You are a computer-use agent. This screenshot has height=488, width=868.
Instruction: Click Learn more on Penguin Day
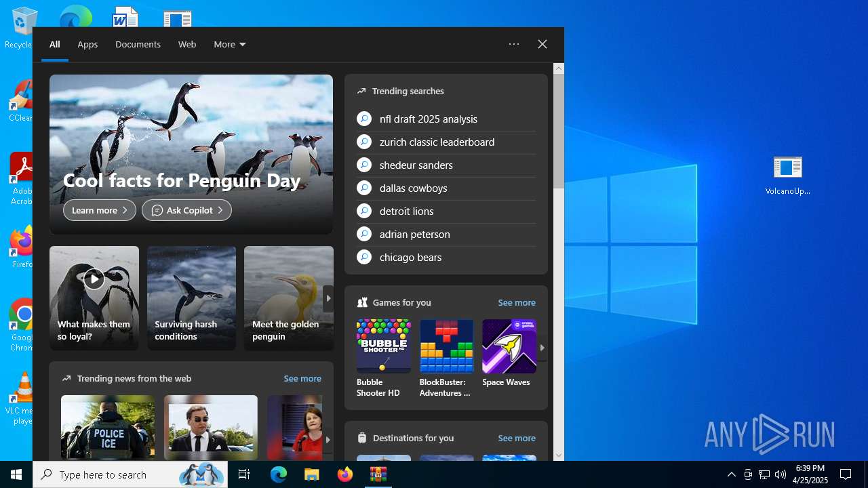click(x=100, y=210)
